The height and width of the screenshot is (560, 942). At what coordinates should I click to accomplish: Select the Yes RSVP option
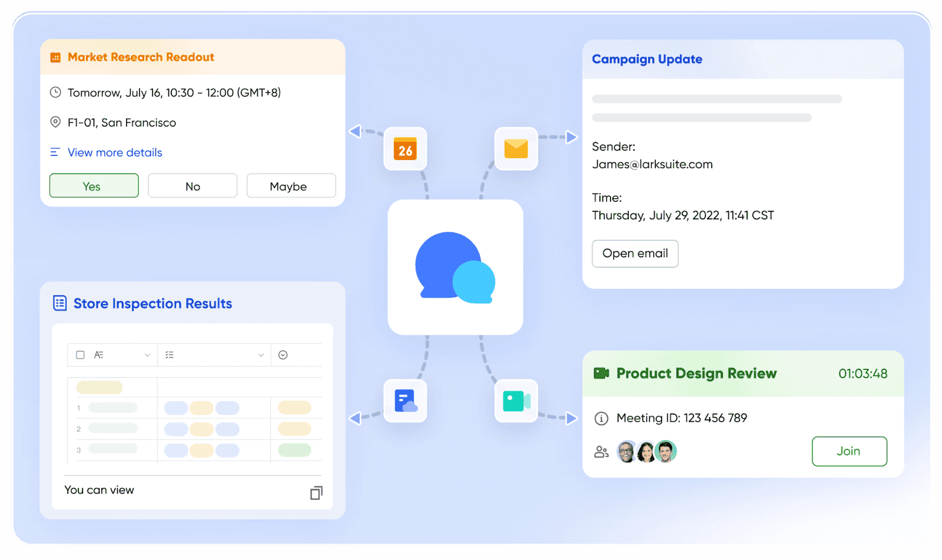point(94,186)
